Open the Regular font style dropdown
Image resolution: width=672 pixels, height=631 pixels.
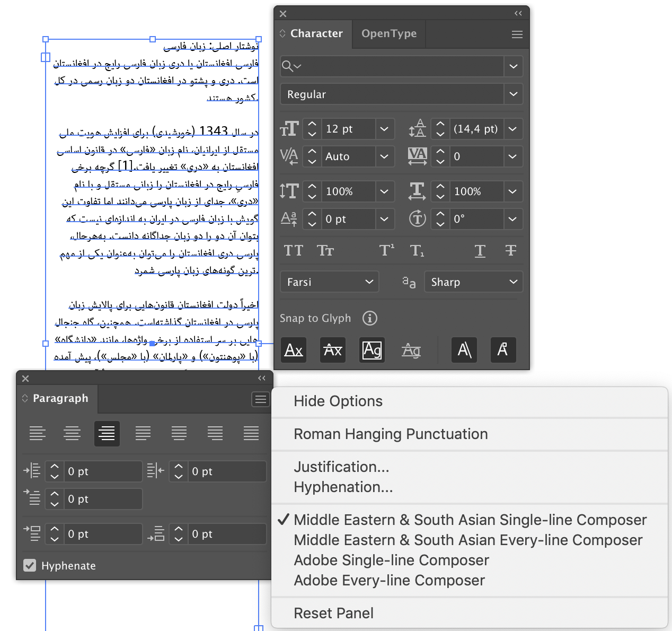click(x=401, y=94)
